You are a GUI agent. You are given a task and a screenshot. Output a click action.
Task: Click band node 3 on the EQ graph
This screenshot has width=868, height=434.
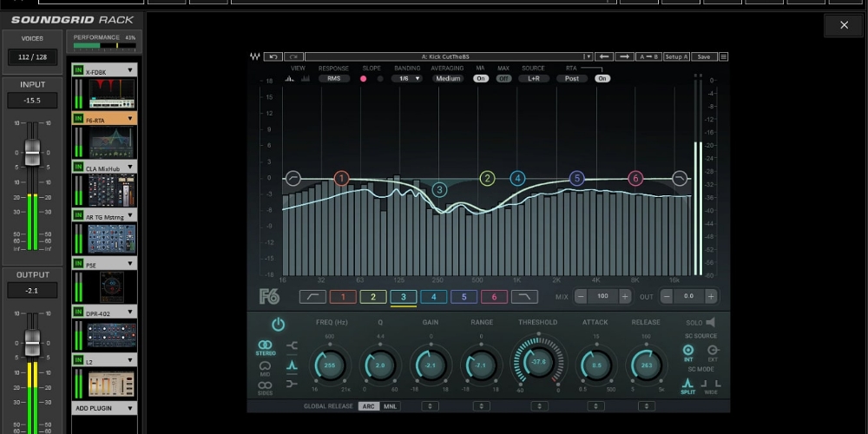click(x=439, y=190)
